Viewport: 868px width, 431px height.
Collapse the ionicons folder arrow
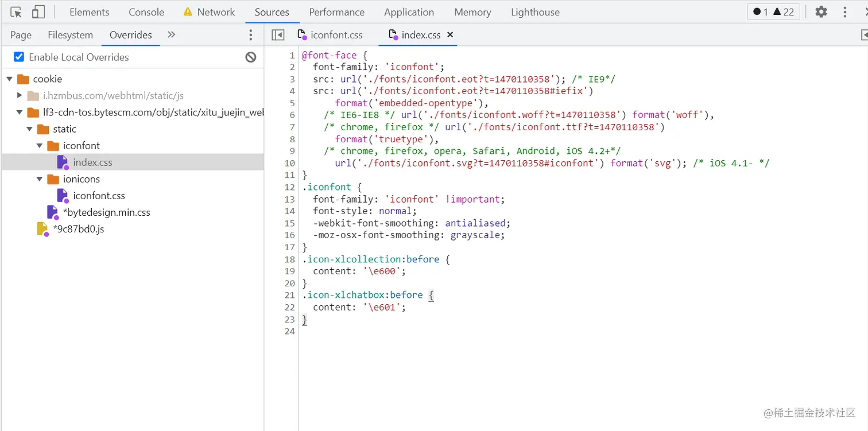[x=40, y=179]
